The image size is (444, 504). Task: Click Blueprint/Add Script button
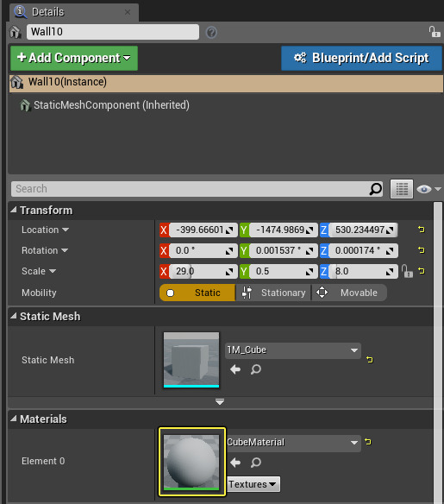point(361,58)
